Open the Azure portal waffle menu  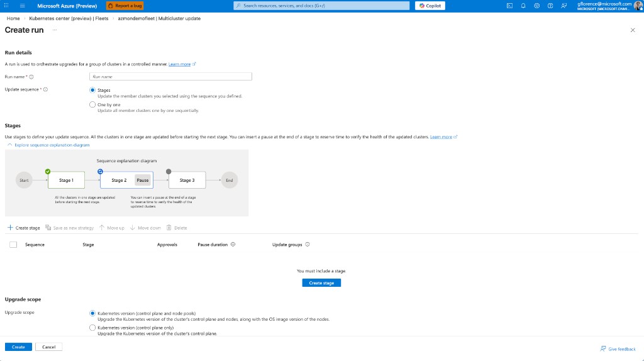pos(6,6)
